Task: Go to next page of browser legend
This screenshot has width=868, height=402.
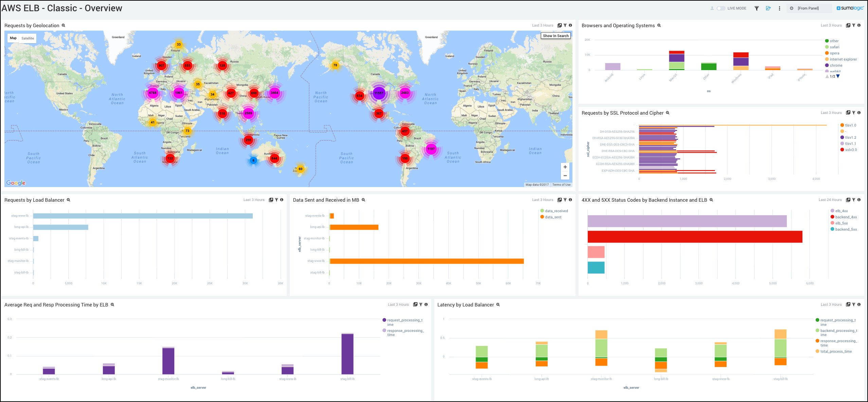Action: click(x=838, y=76)
